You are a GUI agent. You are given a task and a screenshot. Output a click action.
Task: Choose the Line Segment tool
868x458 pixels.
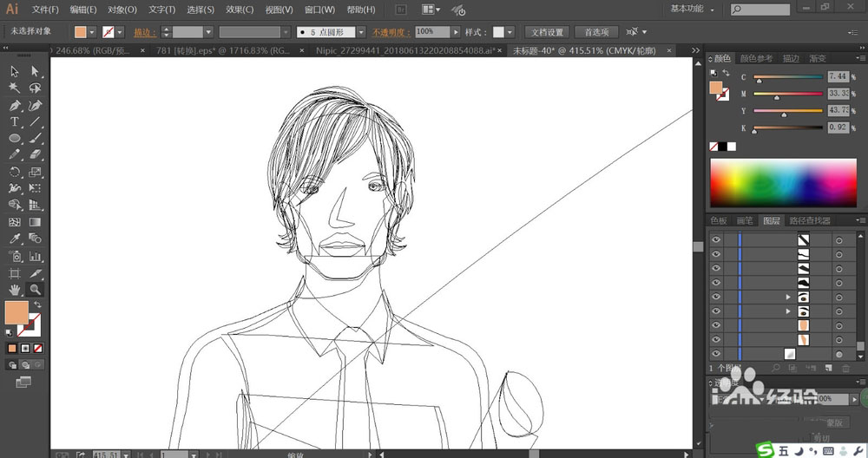[35, 121]
